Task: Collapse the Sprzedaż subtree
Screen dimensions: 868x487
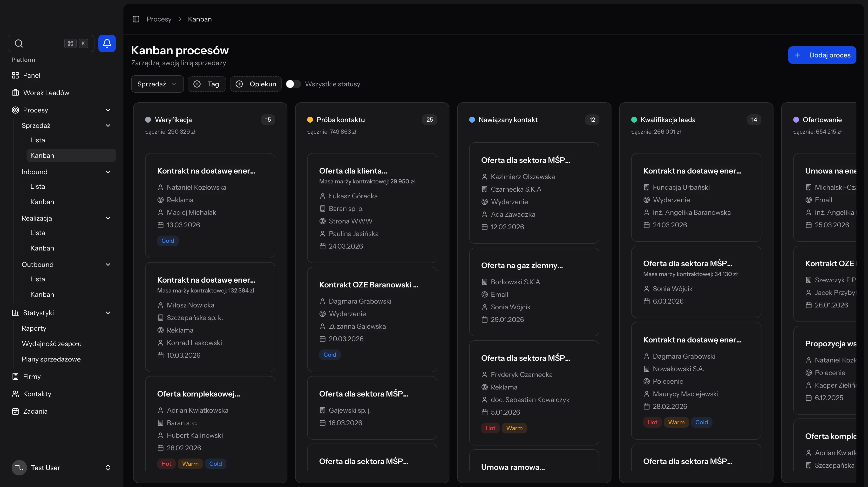Action: click(108, 125)
